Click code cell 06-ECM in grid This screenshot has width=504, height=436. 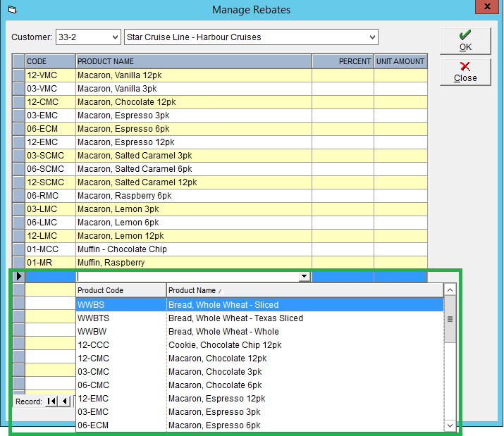51,129
